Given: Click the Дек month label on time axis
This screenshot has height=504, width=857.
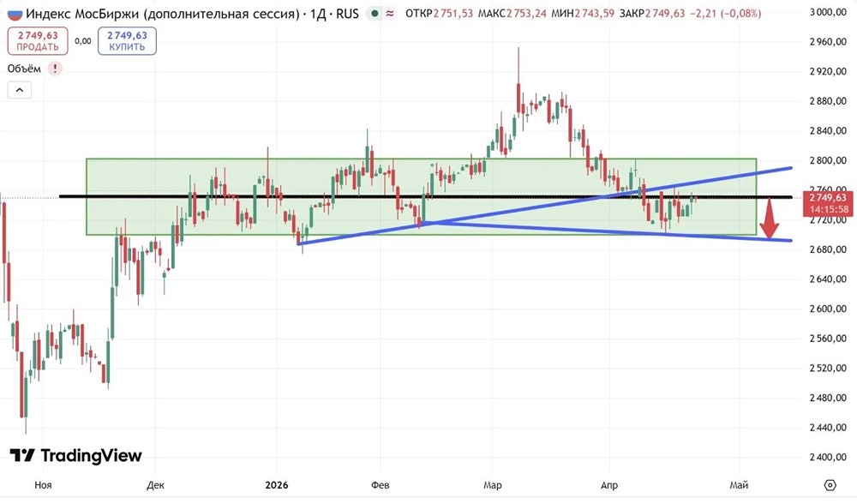Looking at the screenshot, I should [155, 485].
